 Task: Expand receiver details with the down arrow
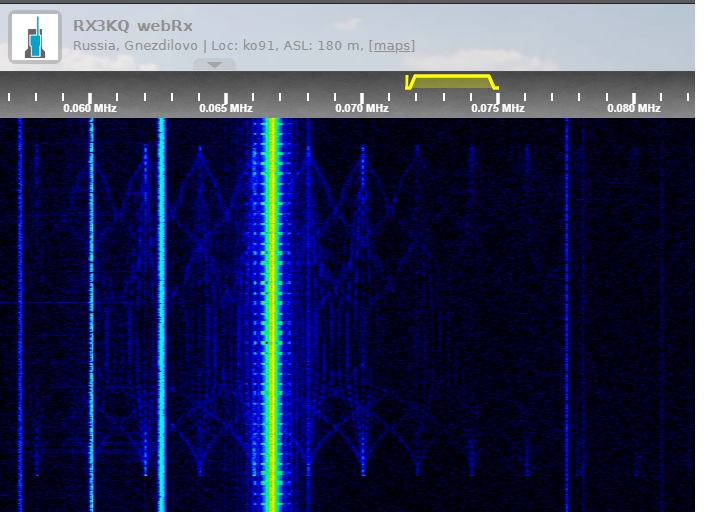pos(214,64)
